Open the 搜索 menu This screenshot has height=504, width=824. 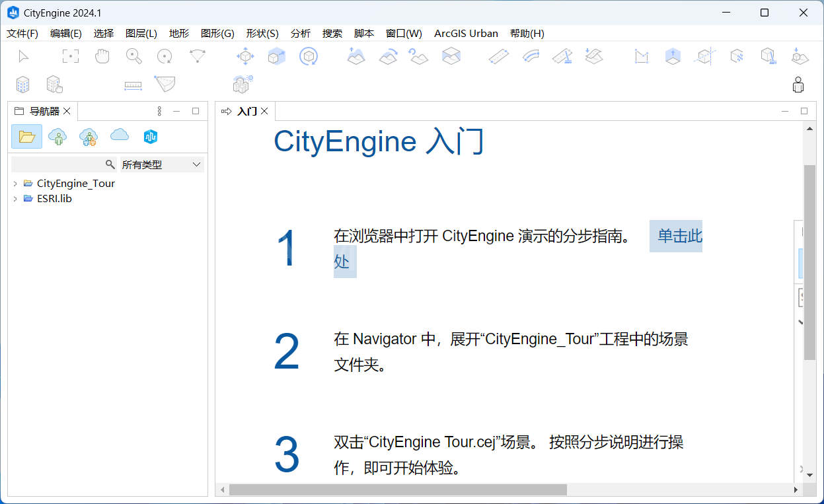[332, 34]
